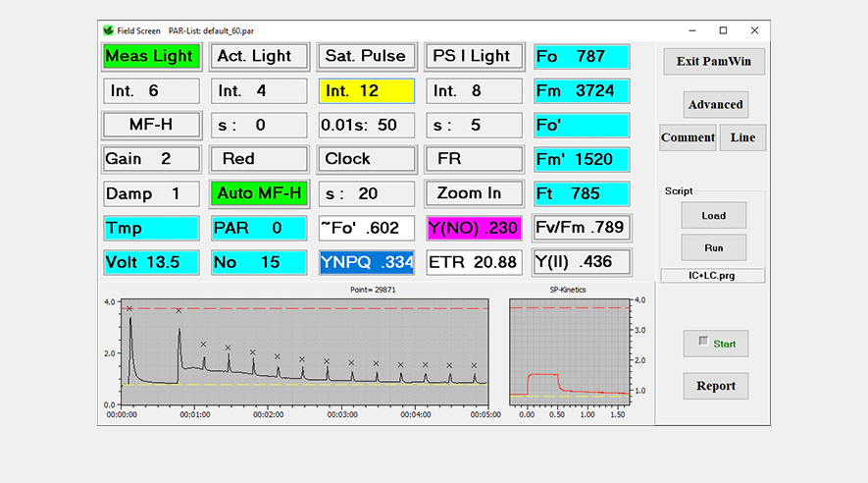The height and width of the screenshot is (483, 868).
Task: Click the PS I Light s: 5 field
Action: pyautogui.click(x=474, y=126)
